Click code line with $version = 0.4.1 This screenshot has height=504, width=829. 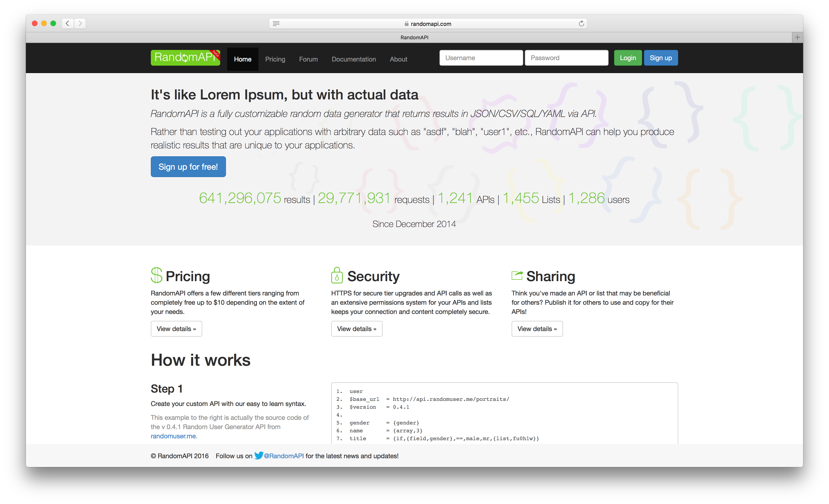379,407
